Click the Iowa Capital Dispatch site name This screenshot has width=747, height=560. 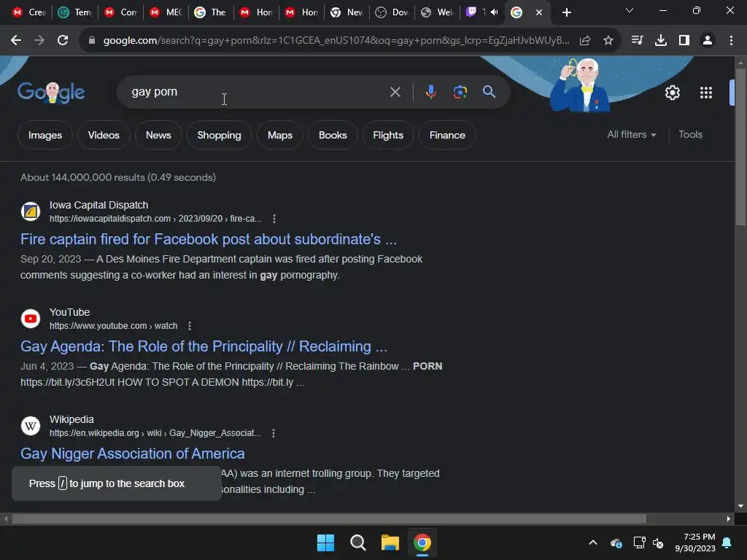point(98,205)
